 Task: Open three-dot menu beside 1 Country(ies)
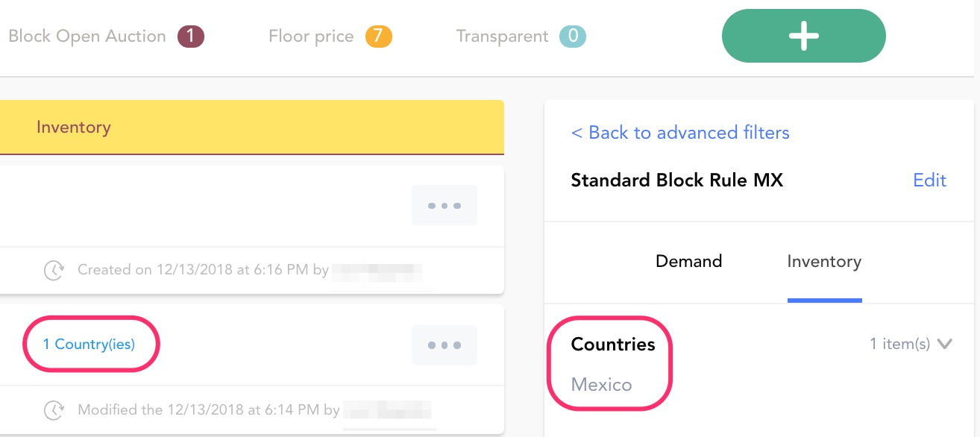pos(445,345)
